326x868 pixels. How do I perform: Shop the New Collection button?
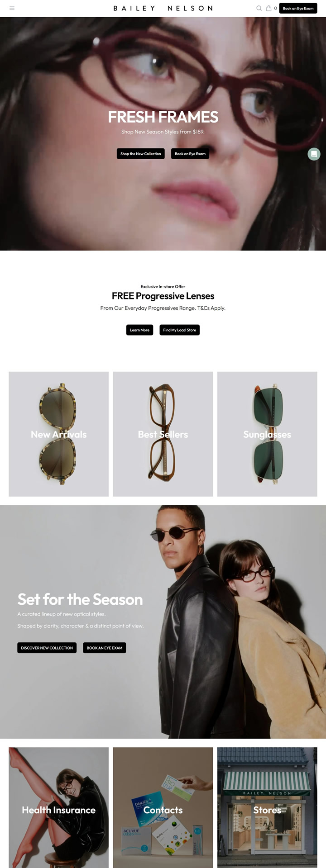tap(141, 154)
